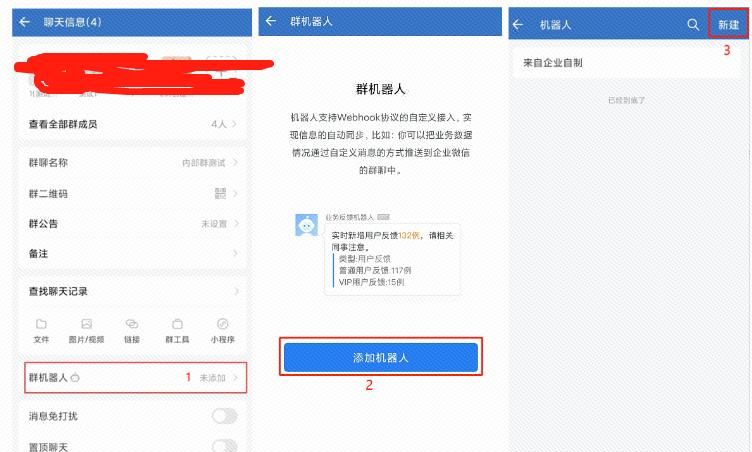Click the 添加机器人 button
Screen dimensions: 752x452
tap(381, 357)
